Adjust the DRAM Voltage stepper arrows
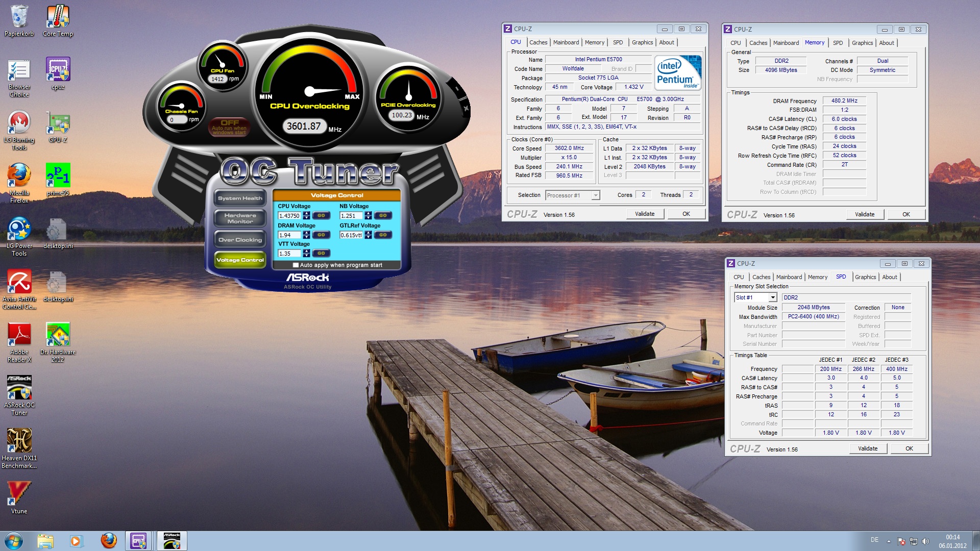The width and height of the screenshot is (980, 551). pyautogui.click(x=306, y=235)
